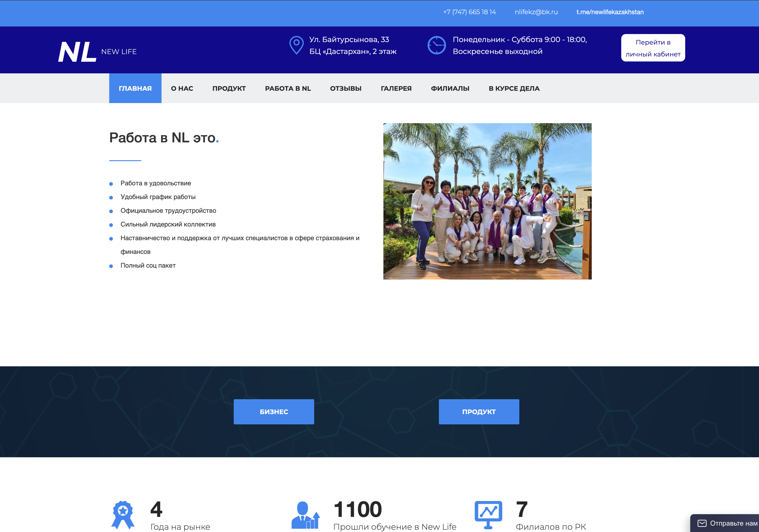Image resolution: width=759 pixels, height=532 pixels.
Task: Navigate to the Галерея section
Action: [x=396, y=88]
